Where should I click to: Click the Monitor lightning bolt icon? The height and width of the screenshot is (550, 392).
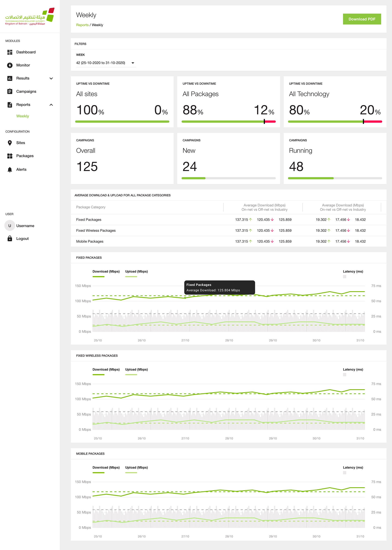(10, 65)
